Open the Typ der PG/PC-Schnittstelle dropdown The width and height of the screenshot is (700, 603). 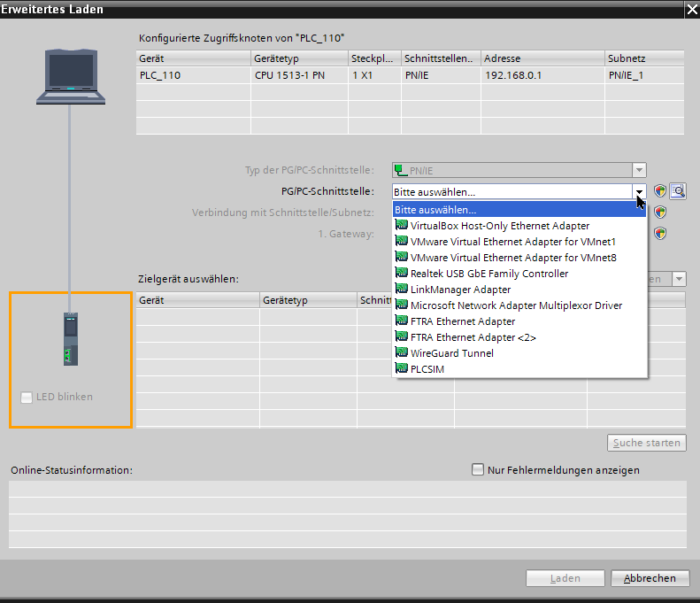pos(639,170)
